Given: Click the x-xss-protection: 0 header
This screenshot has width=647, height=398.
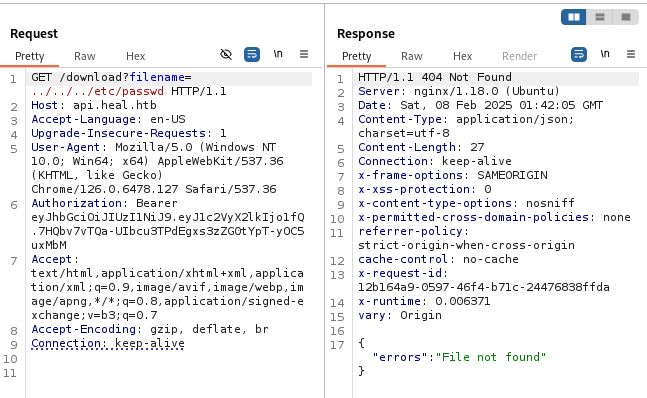Looking at the screenshot, I should pos(425,189).
